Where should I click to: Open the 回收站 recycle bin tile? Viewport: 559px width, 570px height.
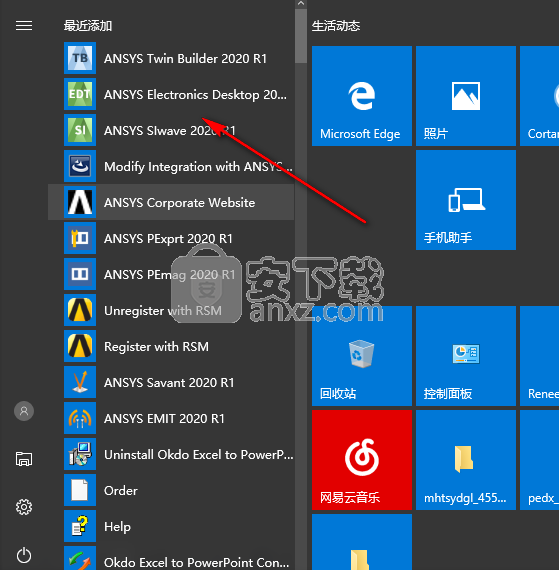click(362, 356)
